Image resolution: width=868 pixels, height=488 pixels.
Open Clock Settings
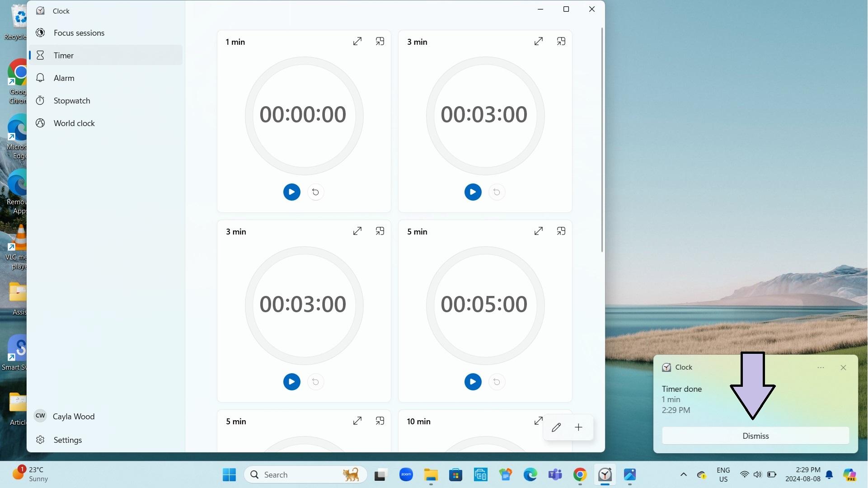106,440
